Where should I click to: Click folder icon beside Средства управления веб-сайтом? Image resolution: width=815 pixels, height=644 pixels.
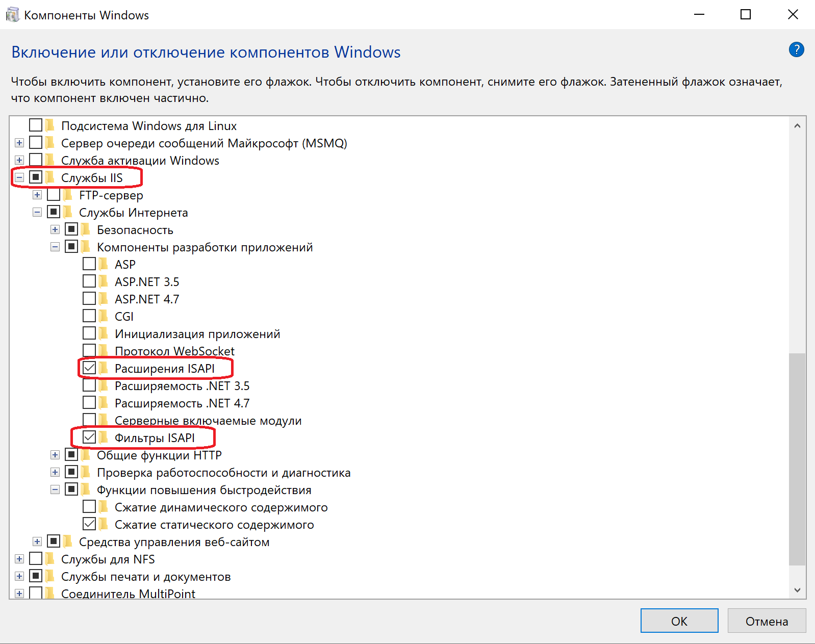click(67, 542)
